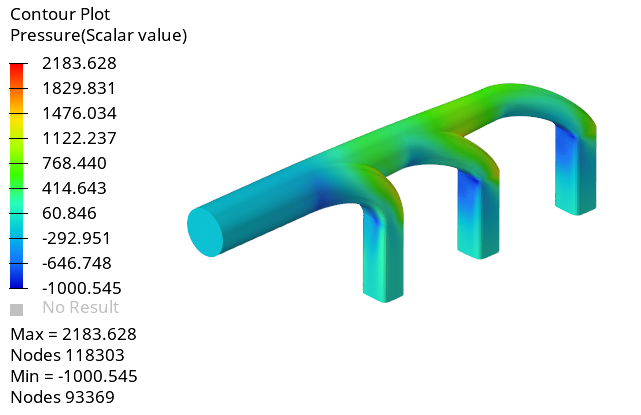Click the circular inlet face of the pipe
The width and height of the screenshot is (641, 415).
(206, 231)
